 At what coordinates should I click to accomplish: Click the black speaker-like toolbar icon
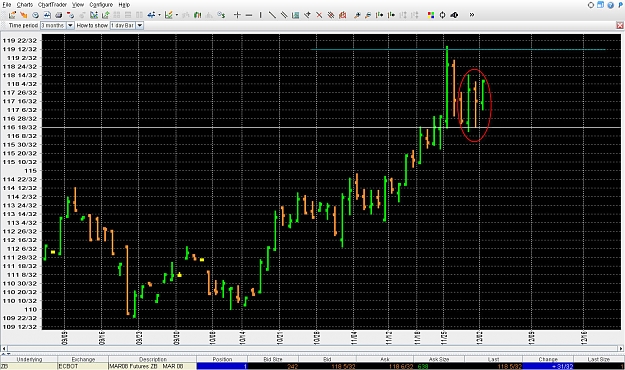point(454,15)
